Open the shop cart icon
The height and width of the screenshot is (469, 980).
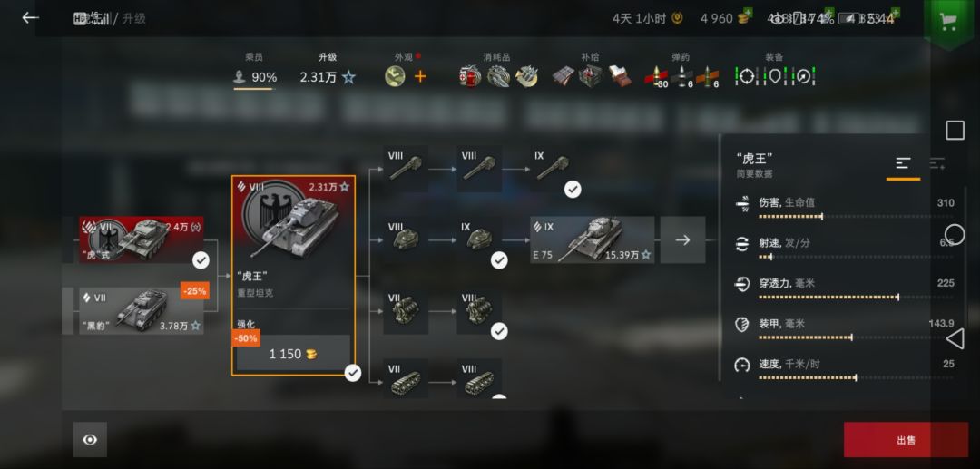point(948,23)
